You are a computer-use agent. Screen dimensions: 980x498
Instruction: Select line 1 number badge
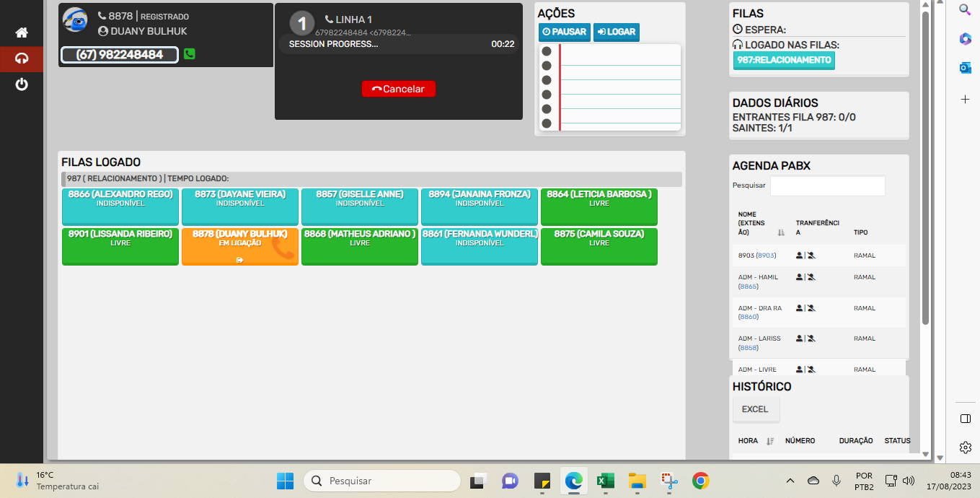302,23
